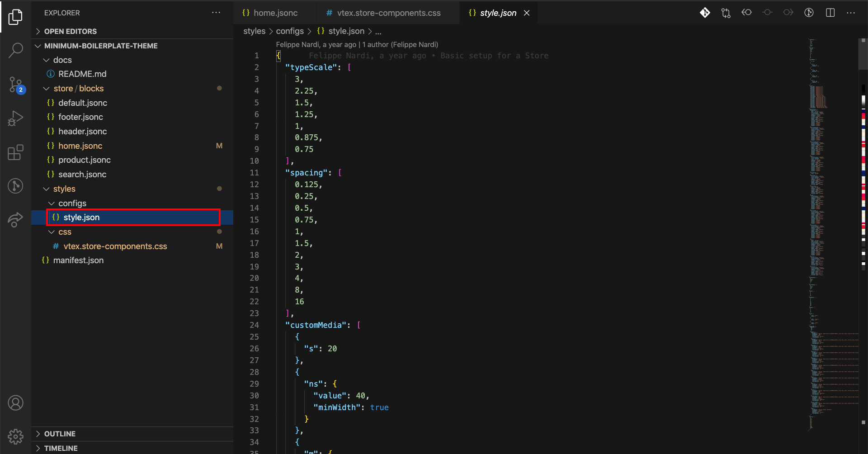Click the next revision arrow icon
The width and height of the screenshot is (868, 454).
[788, 13]
